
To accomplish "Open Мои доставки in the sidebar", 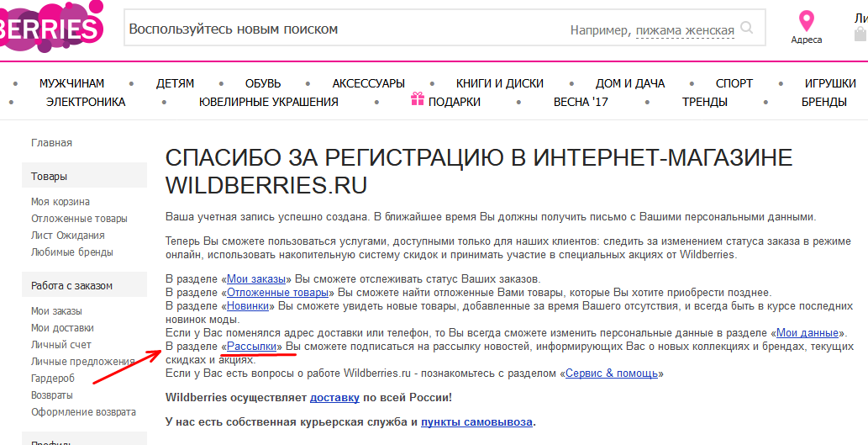I will coord(62,328).
